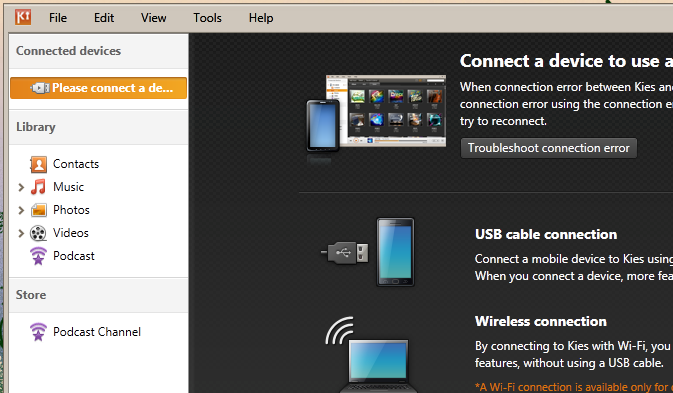This screenshot has height=393, width=673.
Task: Click the Music note icon
Action: coord(38,187)
